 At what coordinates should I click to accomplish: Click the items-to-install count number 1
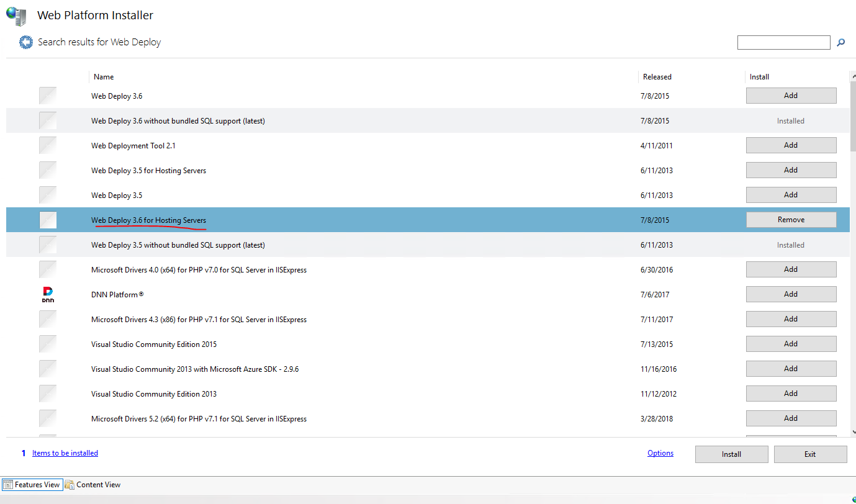pos(24,453)
